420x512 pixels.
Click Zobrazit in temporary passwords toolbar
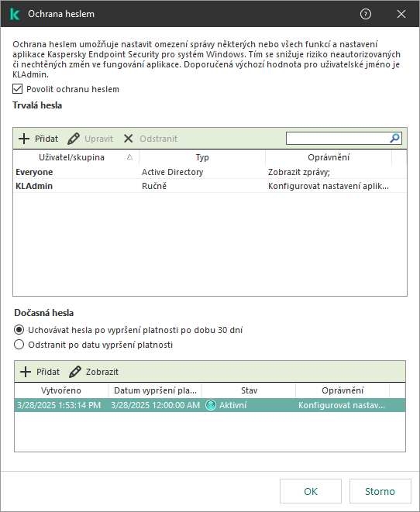click(x=94, y=372)
